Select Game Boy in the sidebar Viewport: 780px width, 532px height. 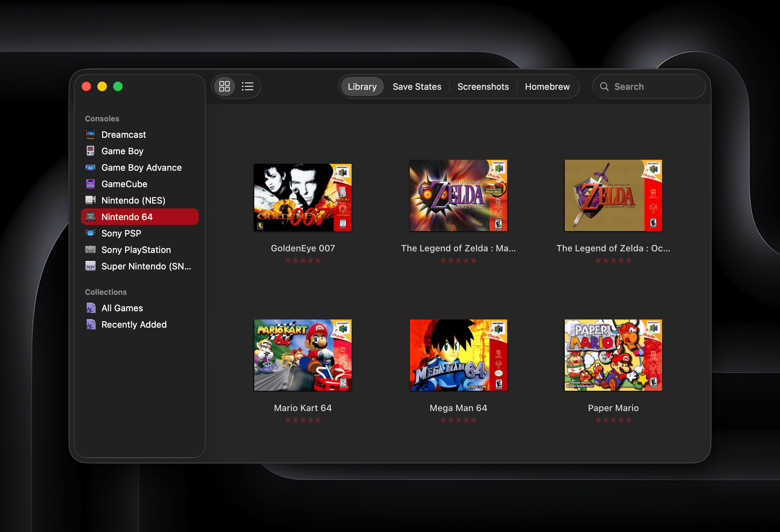[140, 151]
